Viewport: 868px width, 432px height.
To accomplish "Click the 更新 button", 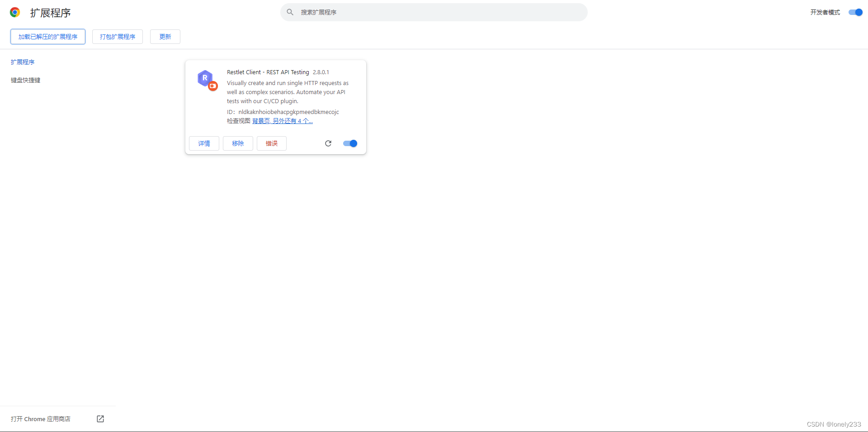I will pos(165,37).
